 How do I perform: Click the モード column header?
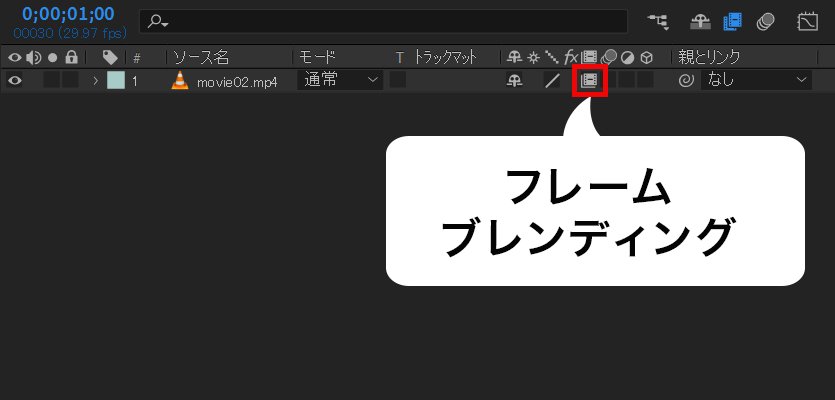[x=317, y=58]
